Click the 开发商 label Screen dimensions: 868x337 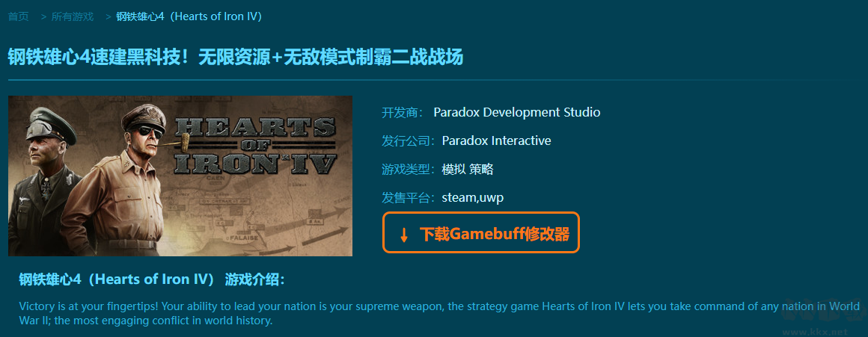(402, 112)
